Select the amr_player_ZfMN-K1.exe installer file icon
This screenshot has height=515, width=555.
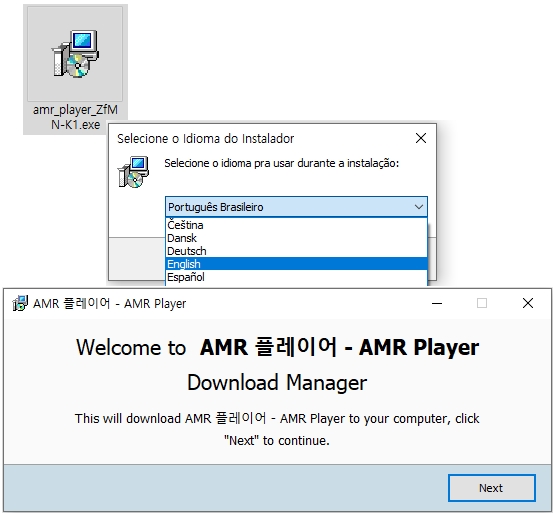(75, 54)
